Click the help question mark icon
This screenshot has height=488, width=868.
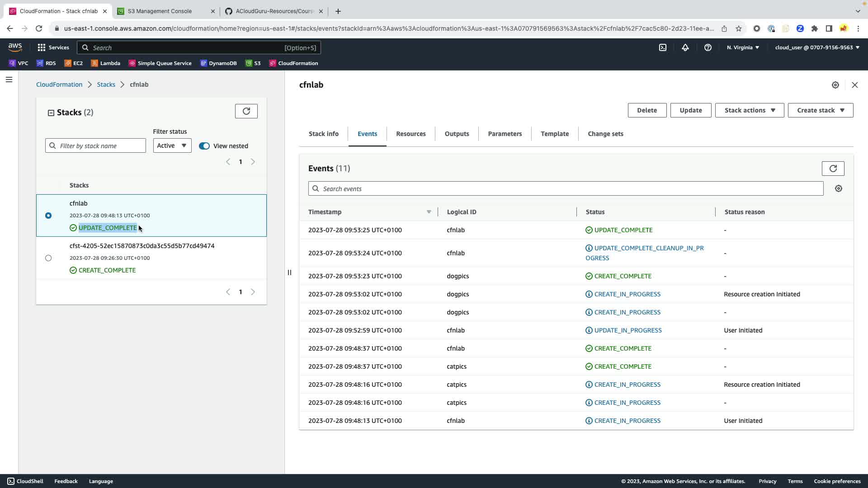pos(708,47)
